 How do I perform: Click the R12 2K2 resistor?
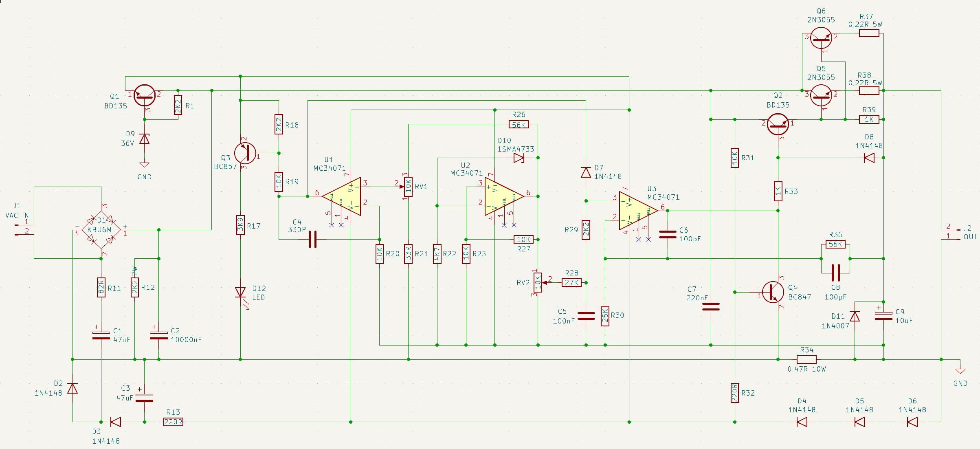tap(135, 287)
